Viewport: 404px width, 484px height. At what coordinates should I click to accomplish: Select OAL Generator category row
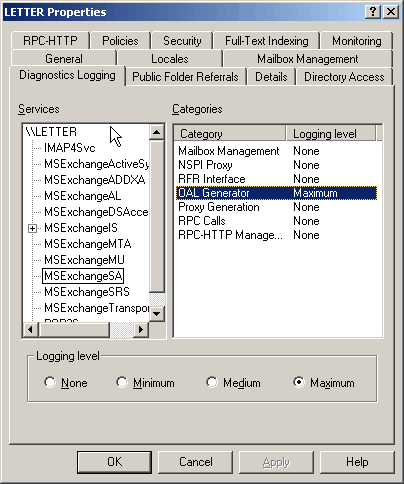pyautogui.click(x=276, y=193)
